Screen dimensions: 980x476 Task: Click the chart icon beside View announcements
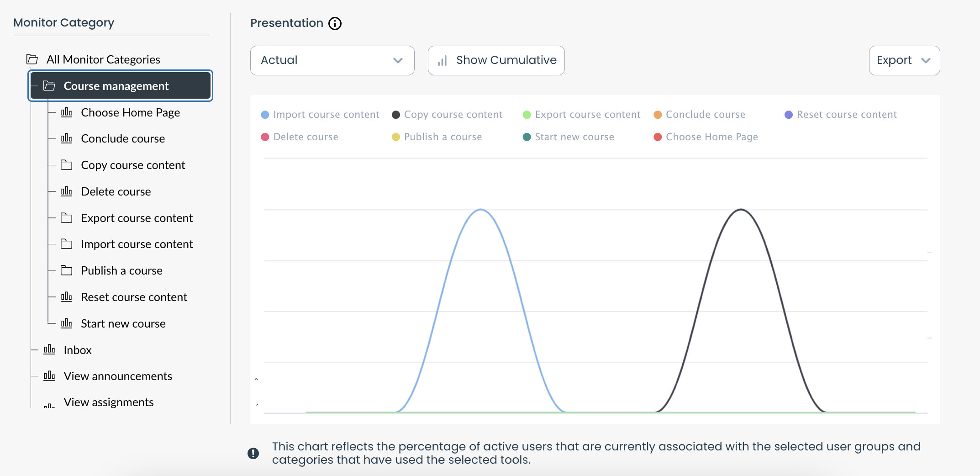point(49,376)
